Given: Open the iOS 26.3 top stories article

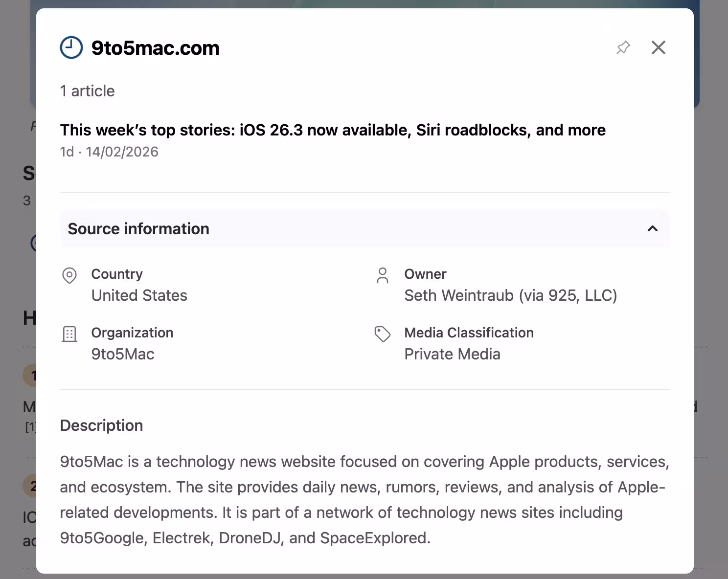Looking at the screenshot, I should [x=333, y=130].
